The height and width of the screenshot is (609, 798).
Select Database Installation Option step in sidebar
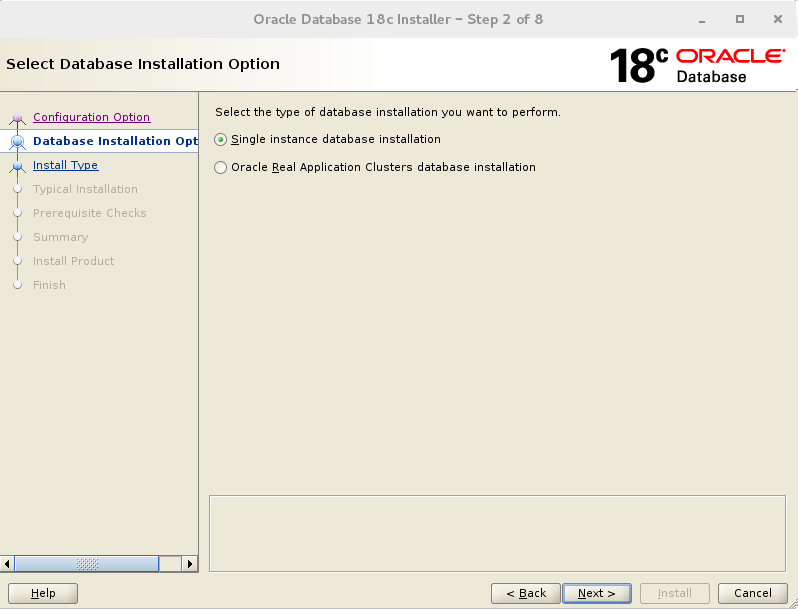pyautogui.click(x=116, y=141)
